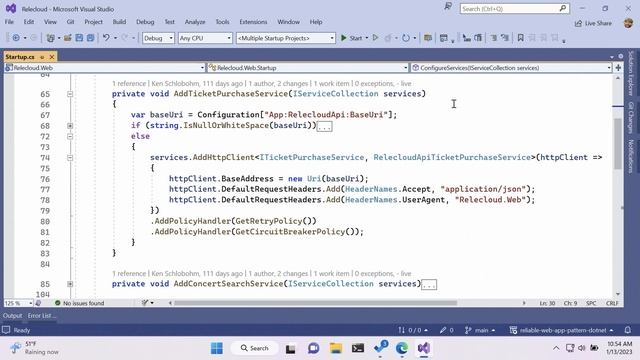Click the user account avatar
The width and height of the screenshot is (640, 360).
[628, 23]
